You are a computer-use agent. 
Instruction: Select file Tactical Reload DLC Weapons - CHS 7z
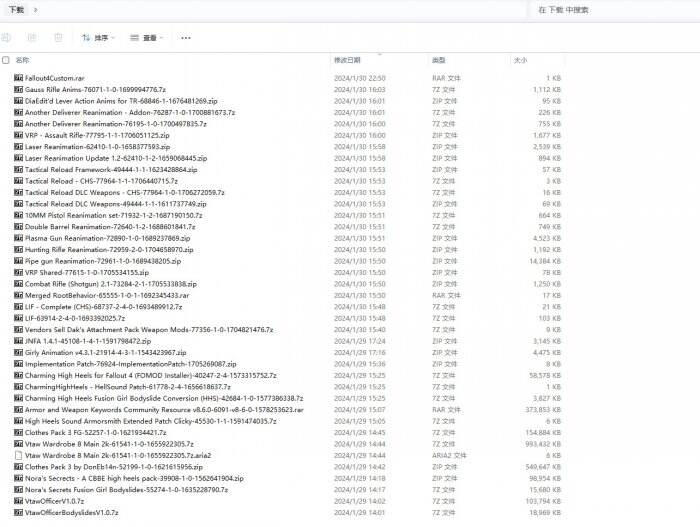pos(125,192)
